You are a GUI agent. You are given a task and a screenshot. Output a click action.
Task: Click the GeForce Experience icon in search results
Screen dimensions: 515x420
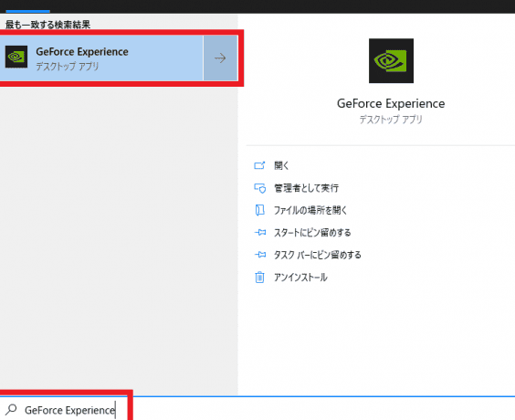[16, 57]
